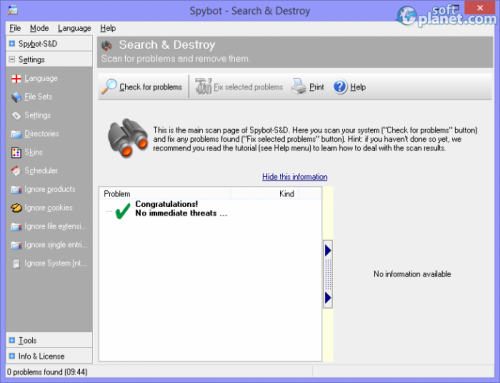This screenshot has height=383, width=500.
Task: Select Ignore products sidebar label
Action: [50, 189]
